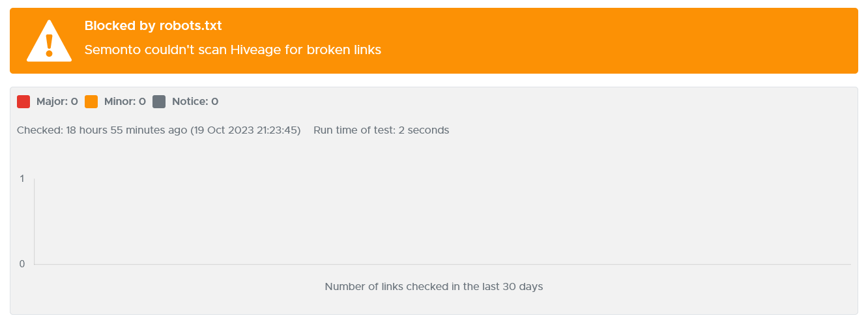
Task: Click the empty links chart area
Action: 442,222
